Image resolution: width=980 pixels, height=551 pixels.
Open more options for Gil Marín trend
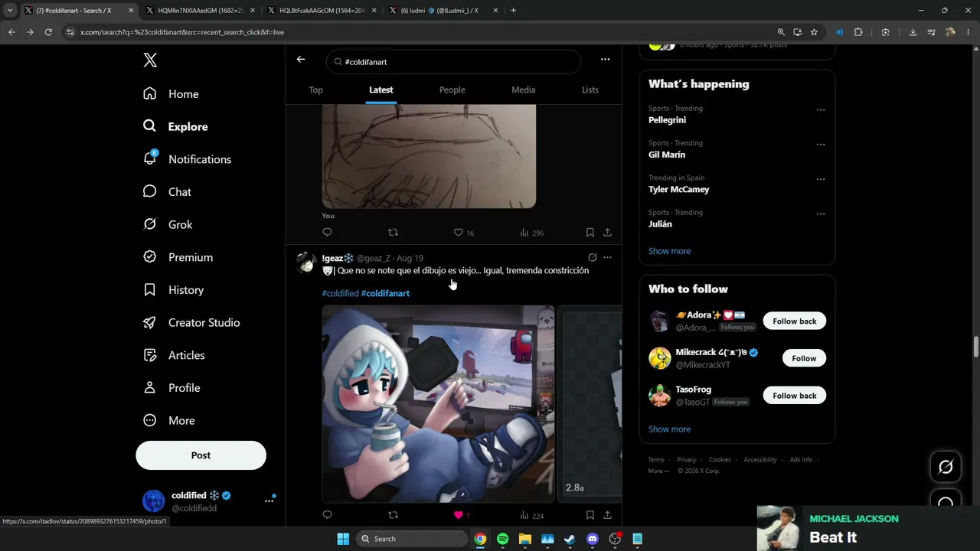pos(821,145)
